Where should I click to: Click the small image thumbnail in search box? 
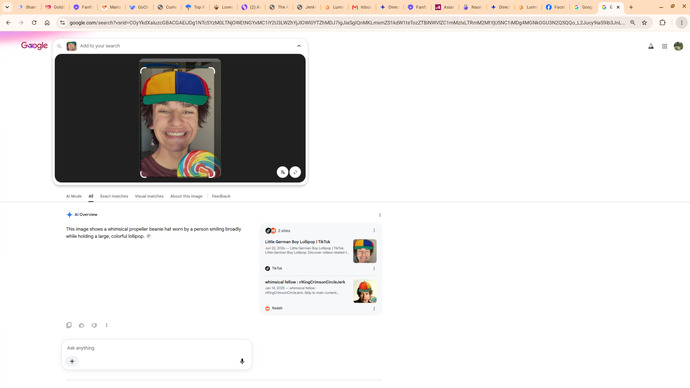point(71,46)
